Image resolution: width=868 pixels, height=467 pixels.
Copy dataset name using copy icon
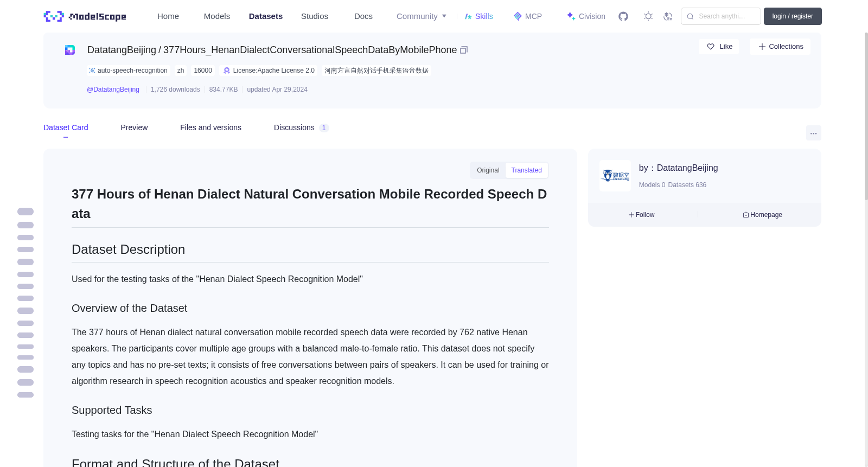click(464, 50)
